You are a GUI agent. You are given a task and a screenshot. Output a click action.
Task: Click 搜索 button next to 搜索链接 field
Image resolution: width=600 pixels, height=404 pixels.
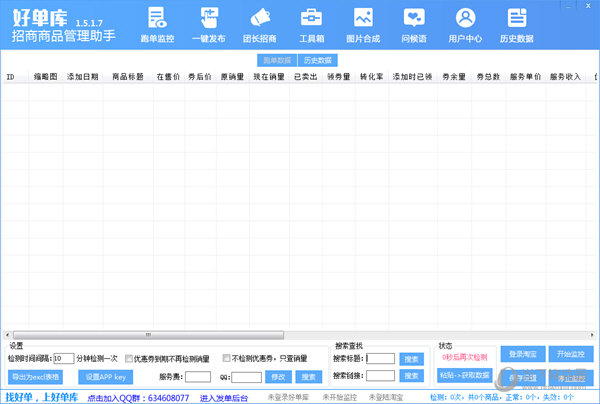point(411,376)
